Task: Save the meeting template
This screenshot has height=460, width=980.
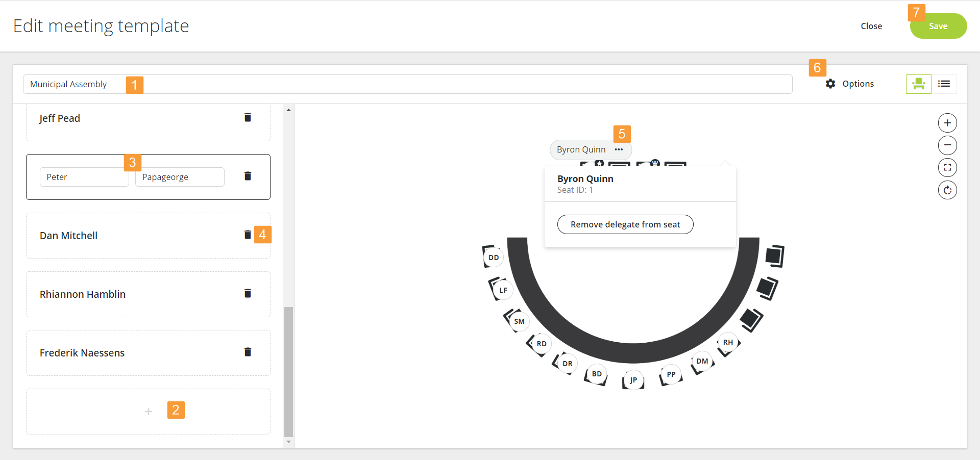Action: click(938, 27)
